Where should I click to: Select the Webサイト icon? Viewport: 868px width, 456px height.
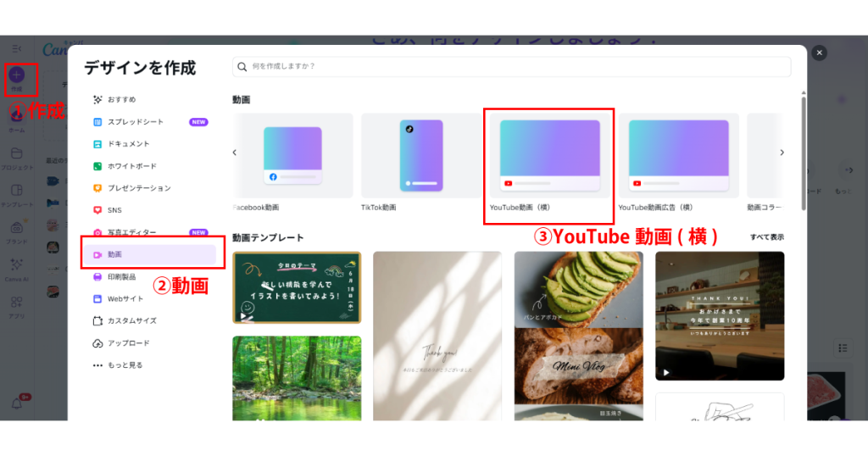[97, 299]
